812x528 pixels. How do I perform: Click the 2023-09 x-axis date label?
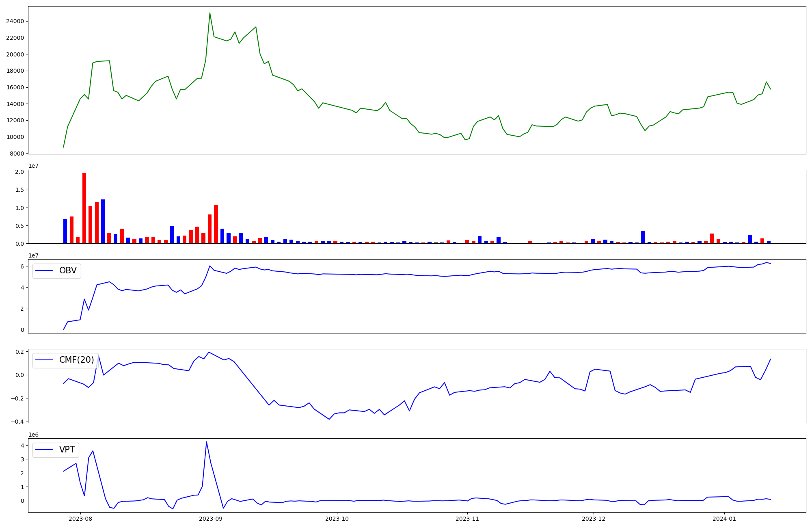click(x=211, y=519)
